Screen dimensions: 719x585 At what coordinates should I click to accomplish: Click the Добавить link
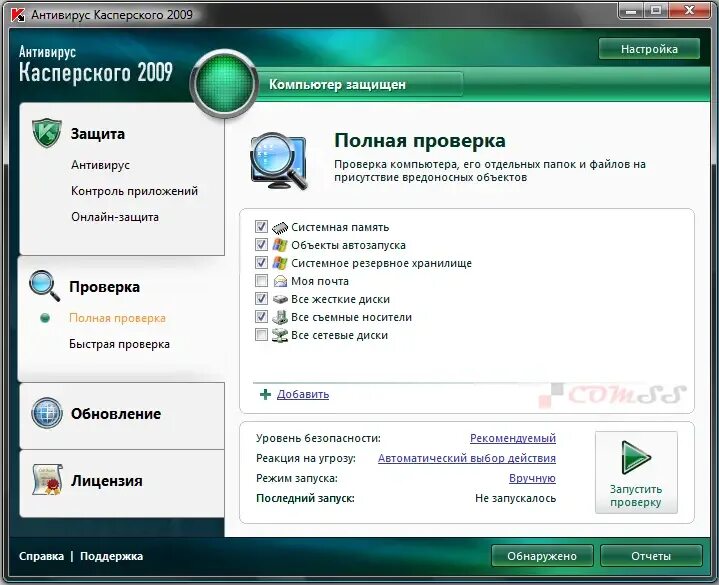pyautogui.click(x=303, y=394)
